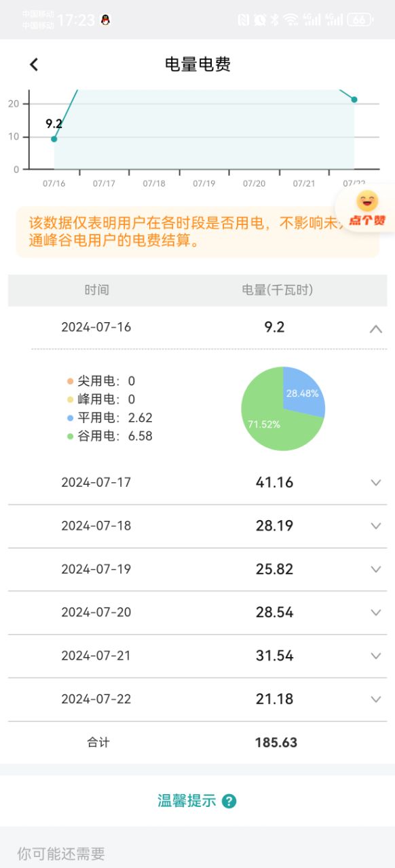Select the 9.2 data point on chart
The width and height of the screenshot is (395, 868).
pyautogui.click(x=54, y=139)
